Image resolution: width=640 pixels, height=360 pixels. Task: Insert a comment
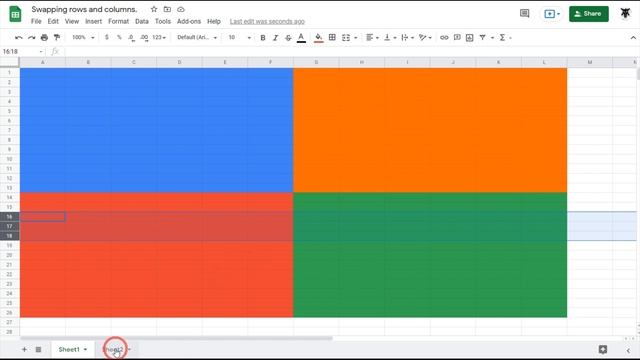pos(457,38)
